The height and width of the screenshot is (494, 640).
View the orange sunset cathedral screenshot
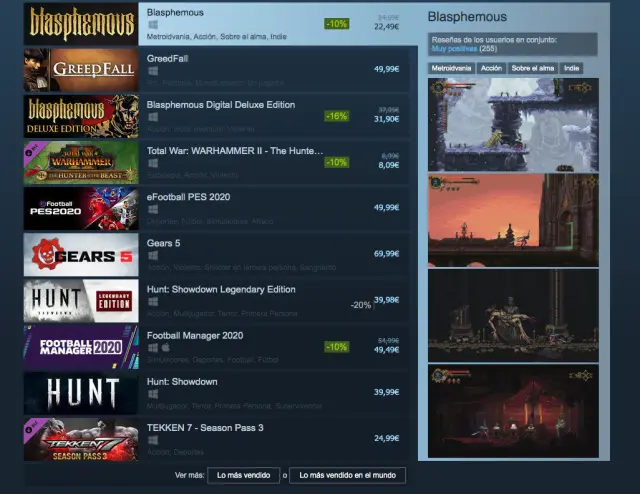coord(513,220)
